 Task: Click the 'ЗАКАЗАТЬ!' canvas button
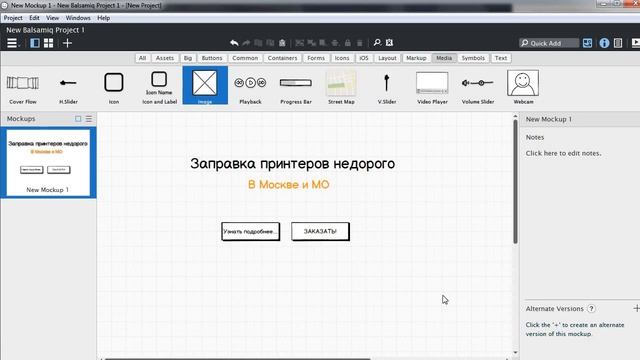pyautogui.click(x=320, y=231)
